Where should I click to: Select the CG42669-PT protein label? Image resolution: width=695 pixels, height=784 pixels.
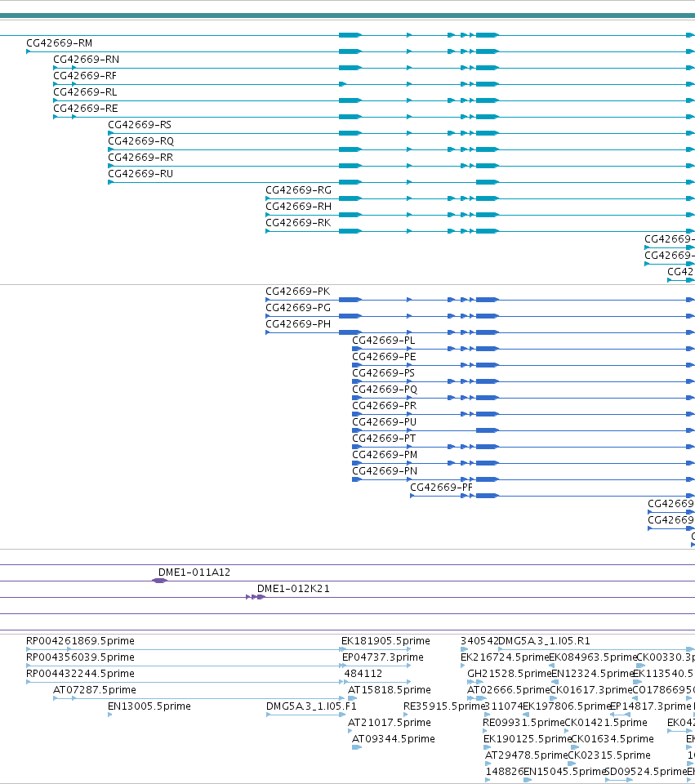pyautogui.click(x=384, y=439)
